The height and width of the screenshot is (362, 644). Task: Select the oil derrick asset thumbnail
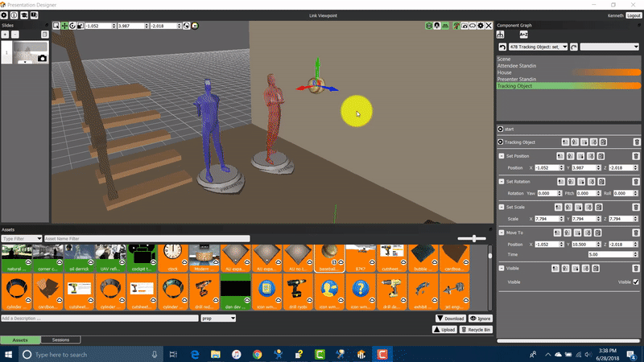click(79, 258)
